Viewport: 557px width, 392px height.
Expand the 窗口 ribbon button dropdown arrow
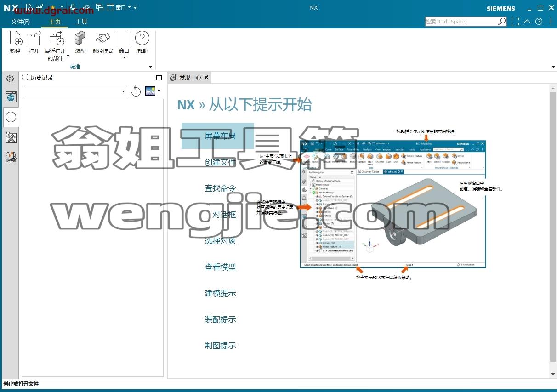pyautogui.click(x=124, y=58)
